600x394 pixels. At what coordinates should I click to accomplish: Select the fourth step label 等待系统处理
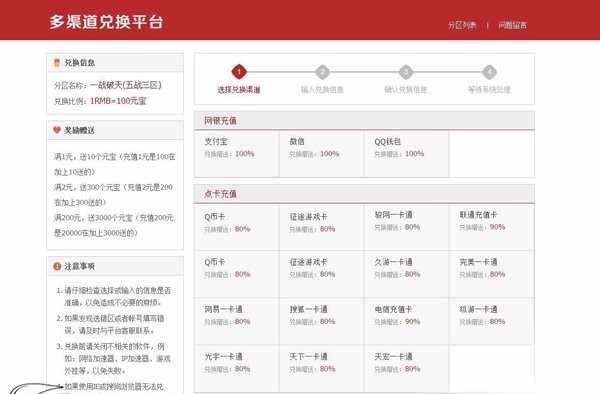pyautogui.click(x=489, y=90)
